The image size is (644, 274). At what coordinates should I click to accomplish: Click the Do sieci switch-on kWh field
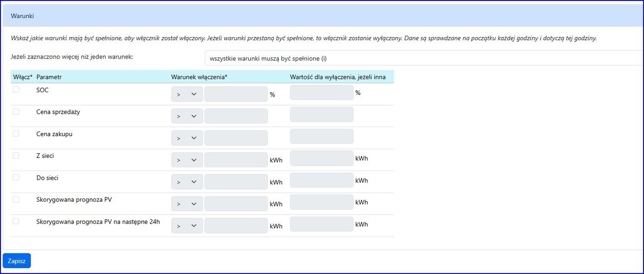click(x=236, y=182)
